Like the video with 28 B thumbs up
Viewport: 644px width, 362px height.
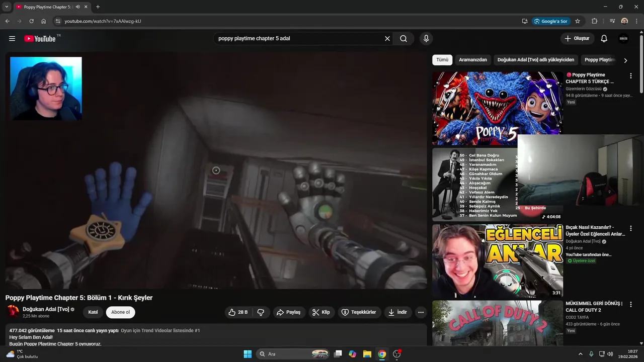tap(238, 312)
